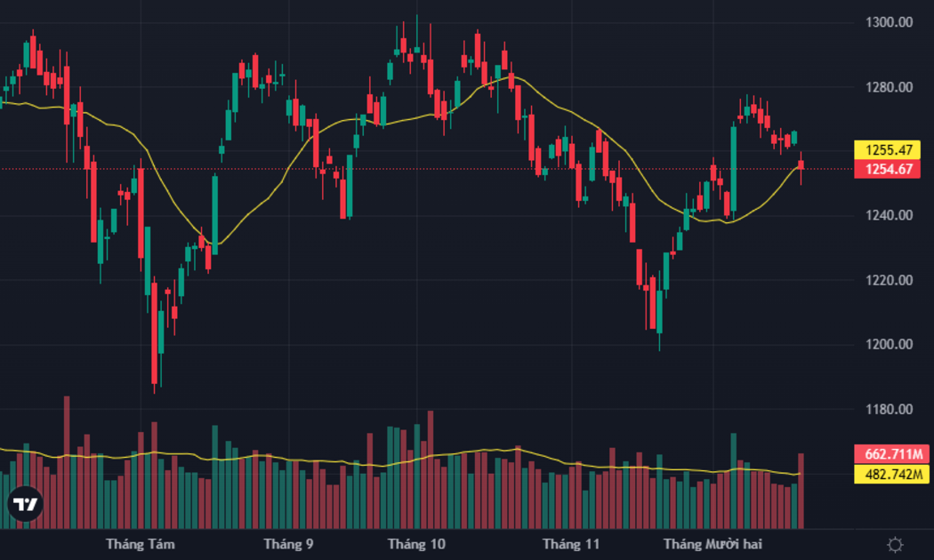Screen dimensions: 934x560
Task: Select the red 662.711M volume label
Action: pyautogui.click(x=891, y=454)
